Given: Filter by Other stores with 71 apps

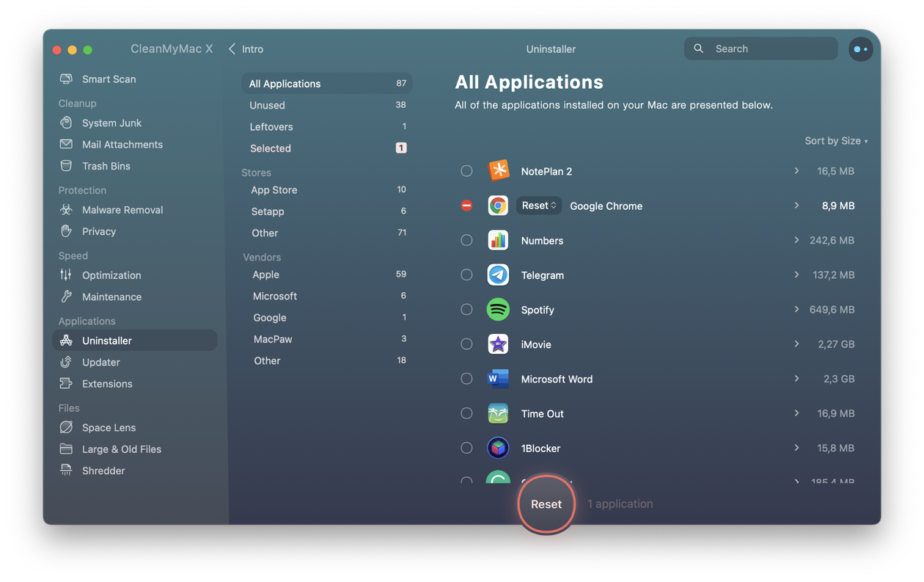Looking at the screenshot, I should pyautogui.click(x=327, y=233).
